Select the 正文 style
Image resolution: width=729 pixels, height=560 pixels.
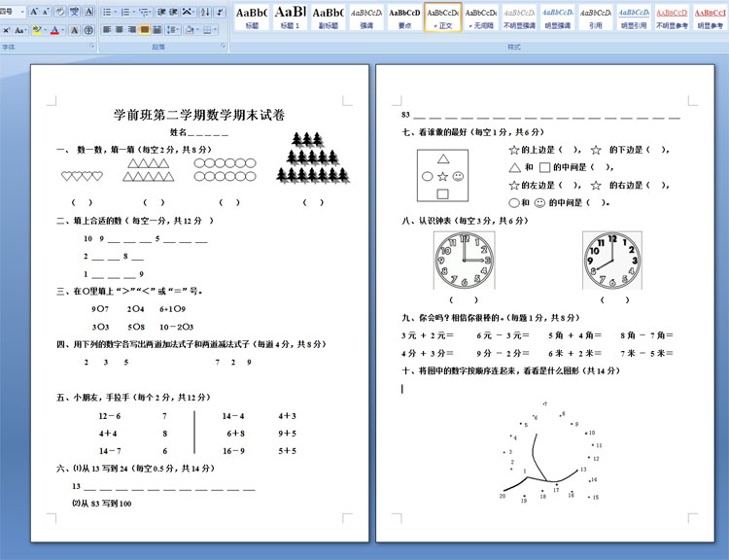pos(442,17)
